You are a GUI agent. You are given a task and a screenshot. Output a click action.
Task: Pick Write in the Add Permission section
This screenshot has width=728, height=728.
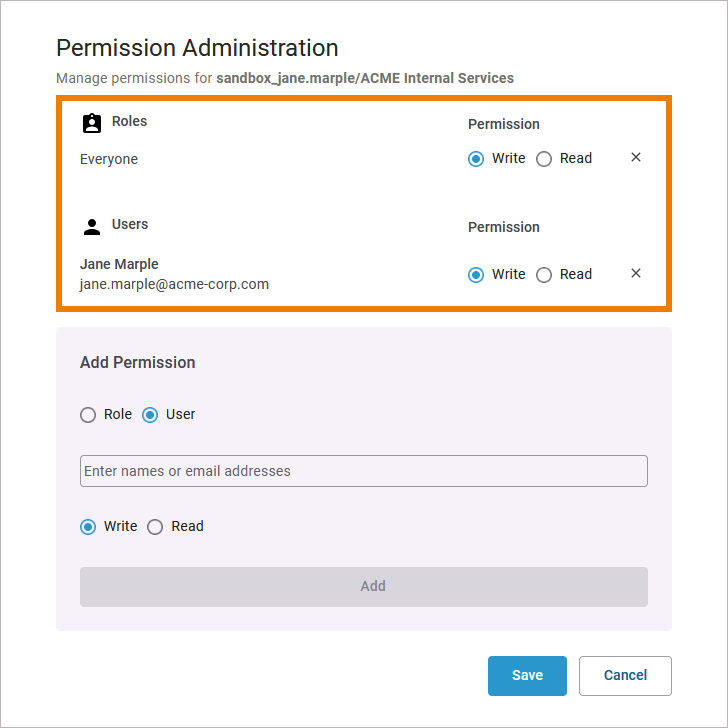[x=88, y=527]
